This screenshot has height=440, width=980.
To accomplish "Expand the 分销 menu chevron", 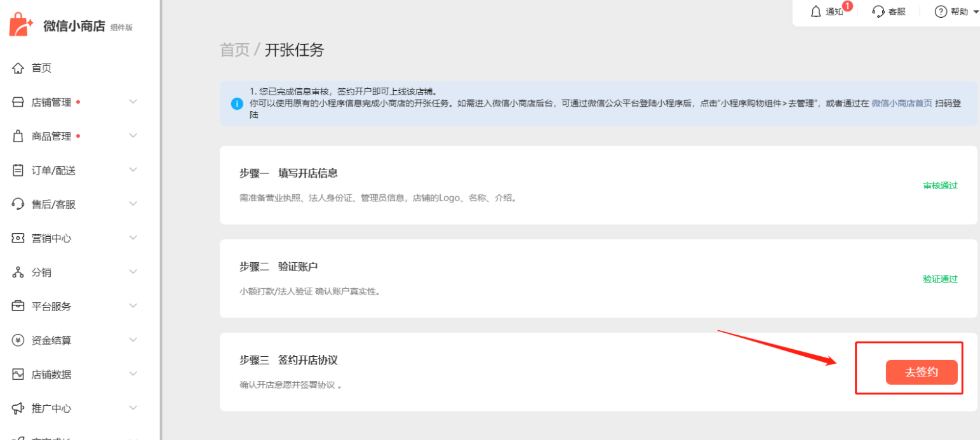I will [x=133, y=272].
